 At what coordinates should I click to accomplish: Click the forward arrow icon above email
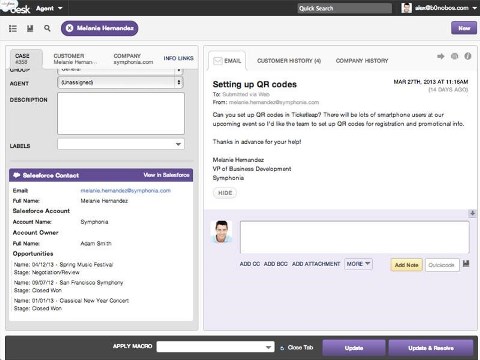coord(441,56)
